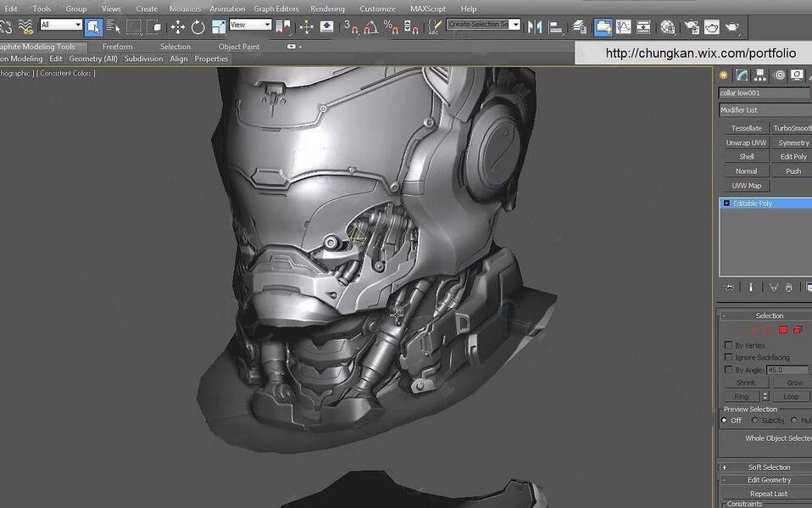812x508 pixels.
Task: Click the UVW Map modifier button
Action: tap(746, 186)
